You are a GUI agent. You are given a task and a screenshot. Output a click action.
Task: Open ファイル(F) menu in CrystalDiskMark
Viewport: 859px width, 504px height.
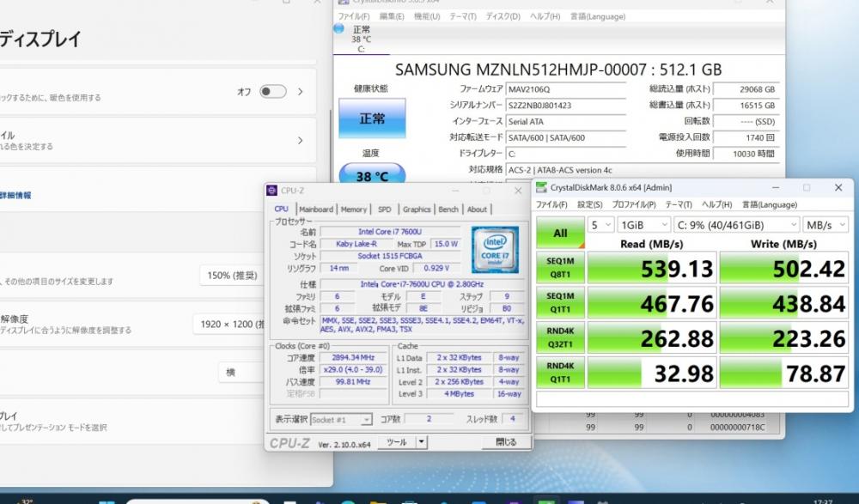[551, 204]
